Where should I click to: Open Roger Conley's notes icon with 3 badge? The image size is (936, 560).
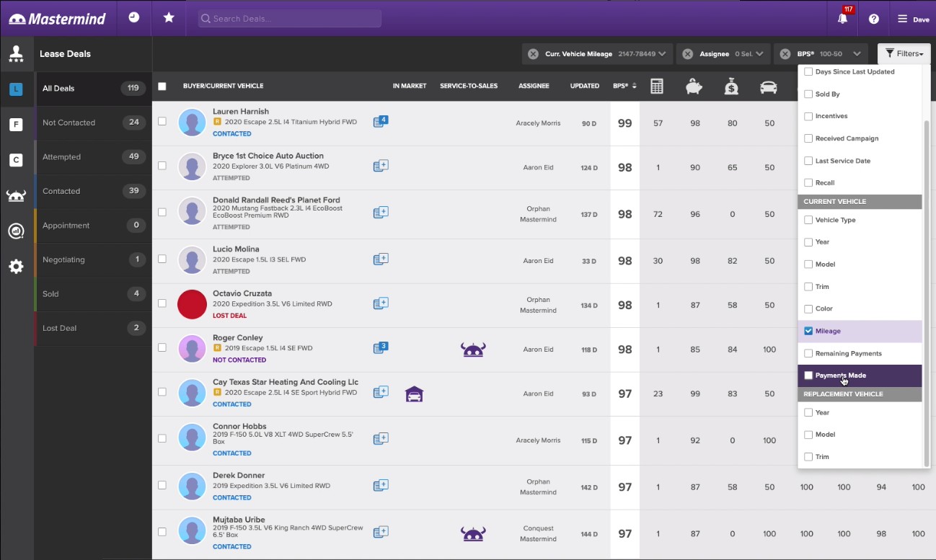[x=381, y=348]
